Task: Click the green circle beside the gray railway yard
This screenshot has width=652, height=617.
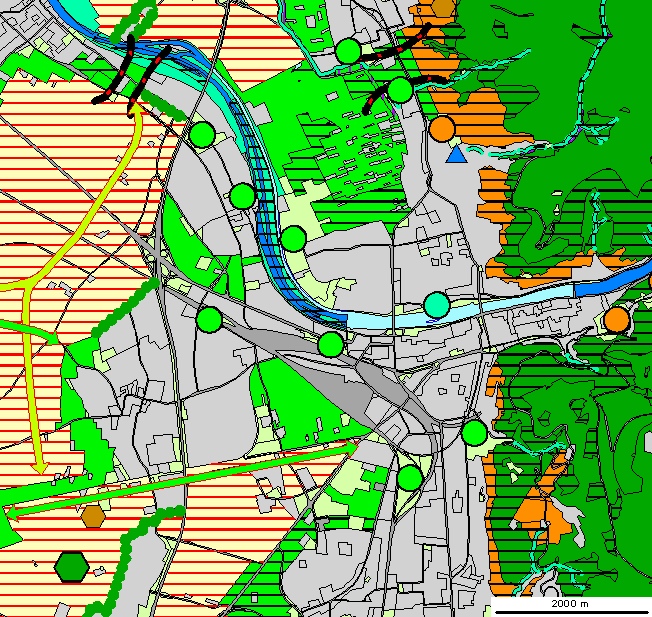Action: coord(331,345)
